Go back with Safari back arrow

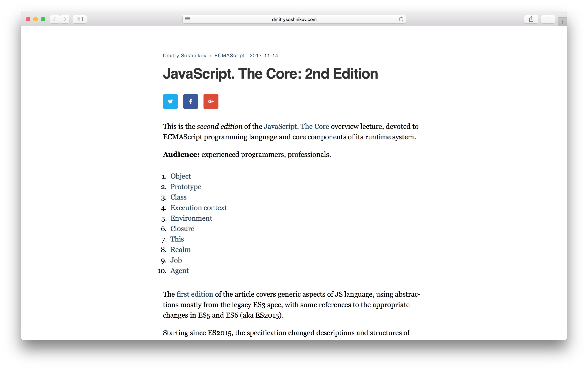click(55, 19)
